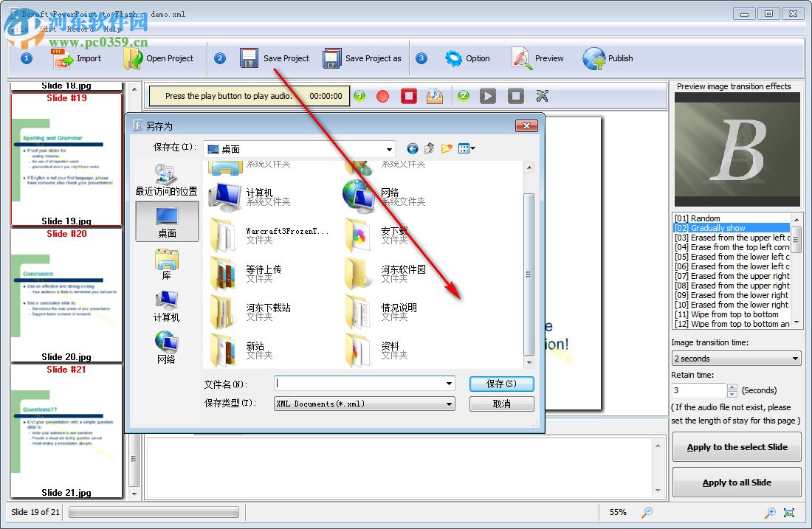Play the recorded audio
812x529 pixels.
(488, 96)
